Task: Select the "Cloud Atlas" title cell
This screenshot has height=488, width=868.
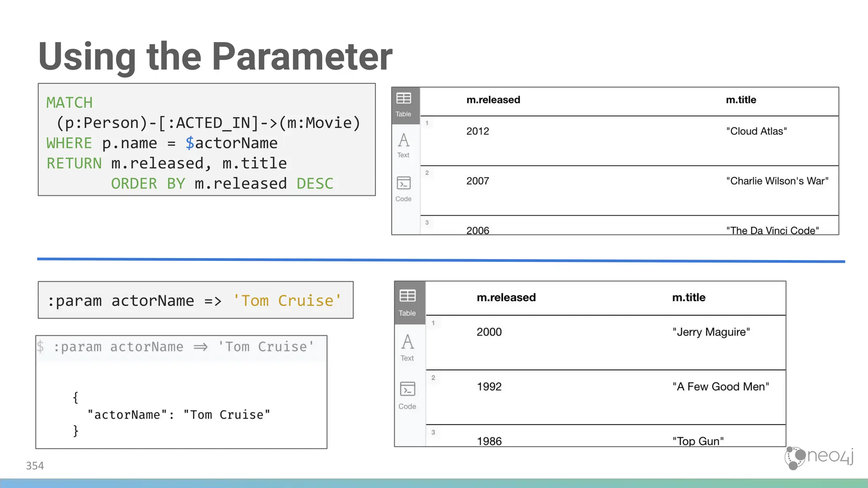Action: (x=757, y=131)
